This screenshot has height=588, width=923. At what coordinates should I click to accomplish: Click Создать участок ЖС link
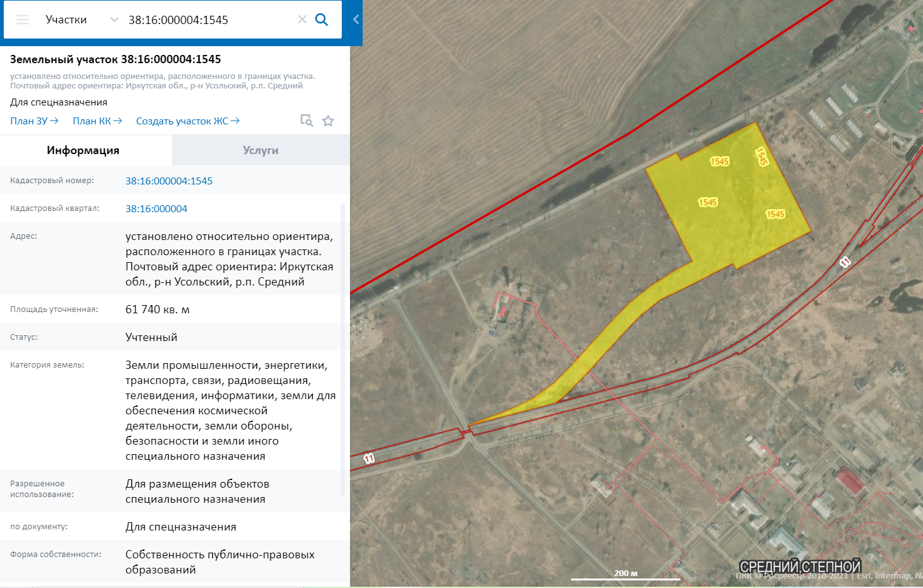pos(188,121)
